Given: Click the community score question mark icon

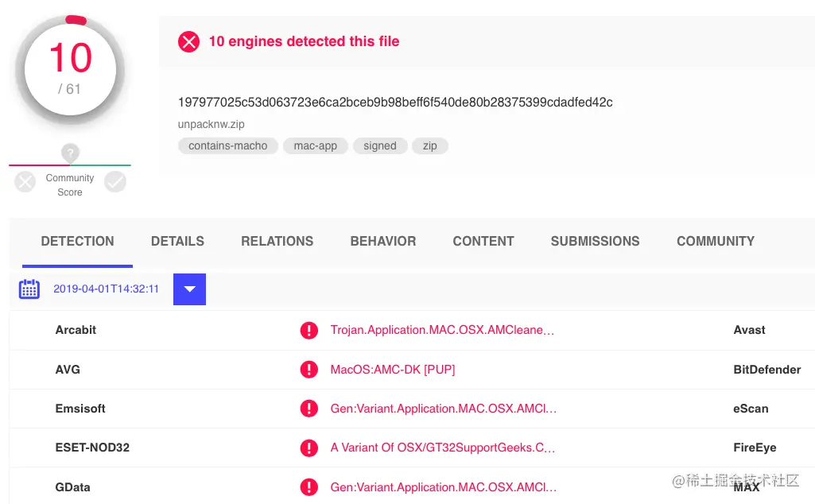Looking at the screenshot, I should pos(70,153).
